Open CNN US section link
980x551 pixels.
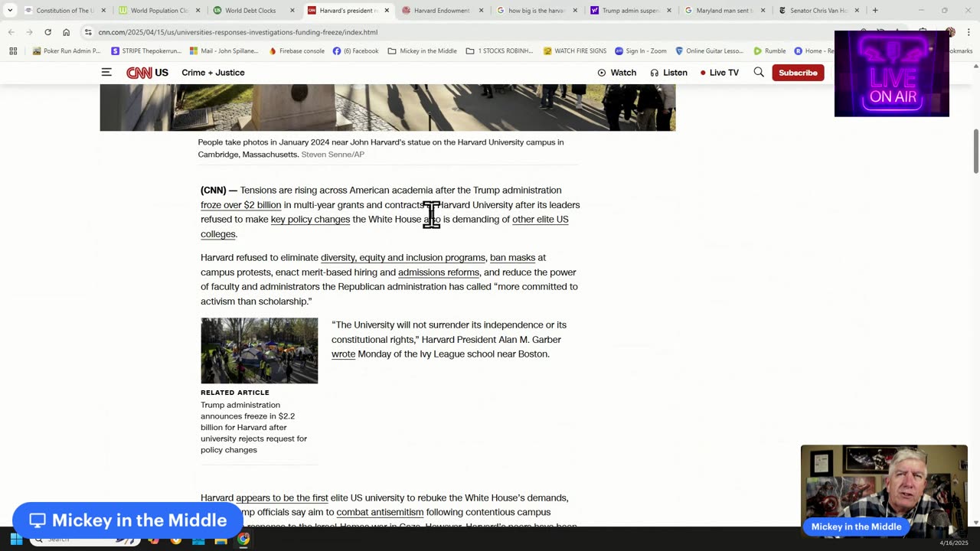[162, 73]
